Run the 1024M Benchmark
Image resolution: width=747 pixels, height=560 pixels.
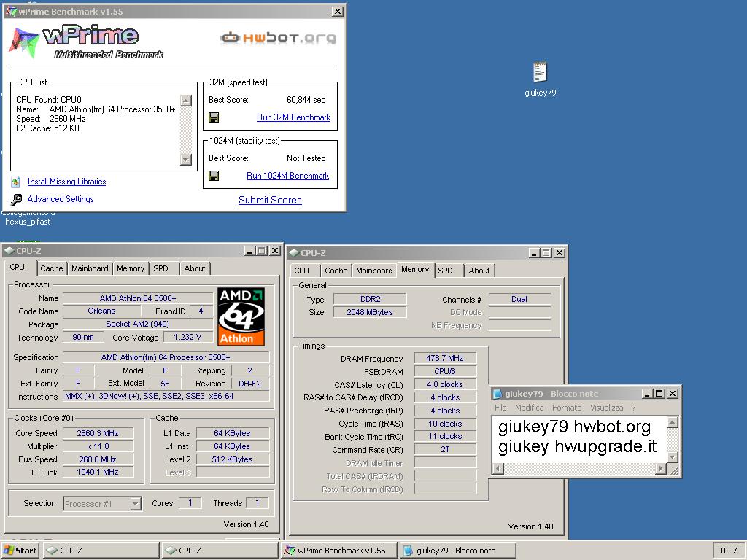pyautogui.click(x=287, y=176)
